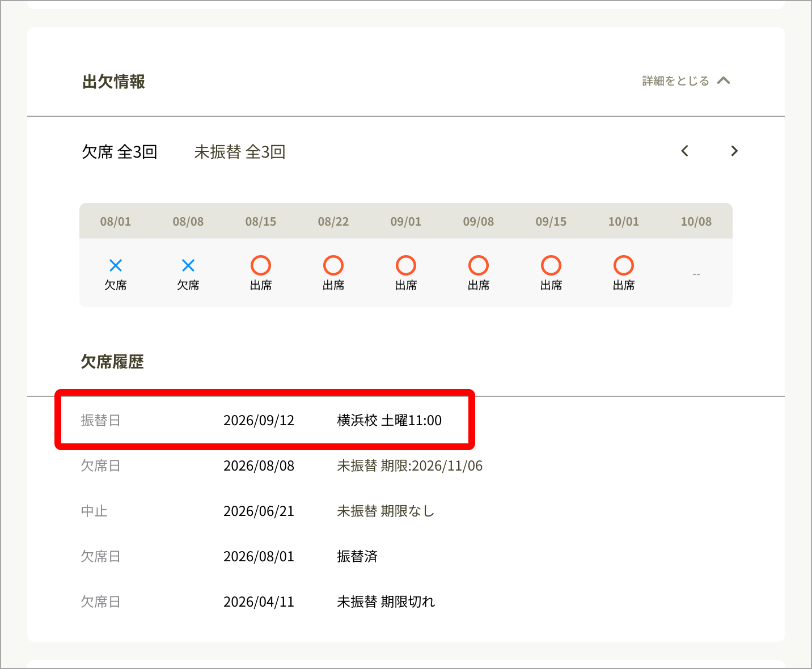Click the 欠席履歴 section heading
This screenshot has height=669, width=812.
[112, 362]
